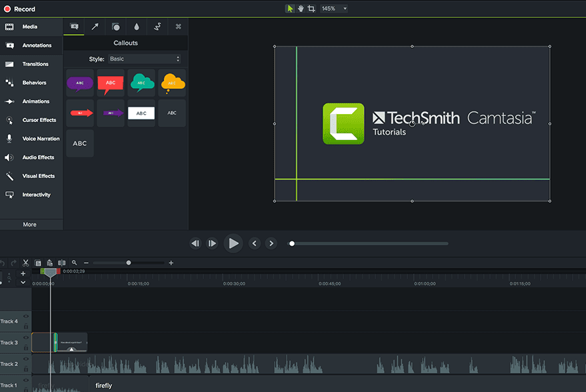This screenshot has width=586, height=392.
Task: Open the Cursor Effects panel
Action: coord(31,120)
